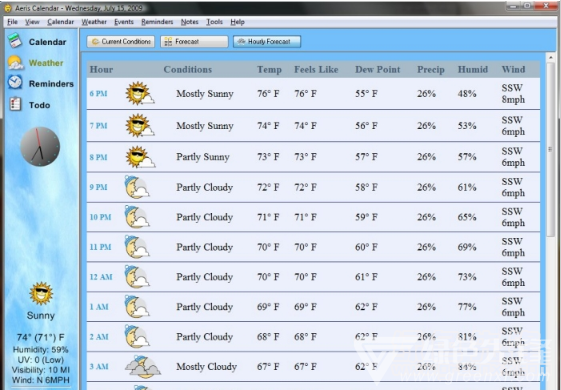Click the 9 PM Partly Cloudy moon icon

click(x=137, y=187)
